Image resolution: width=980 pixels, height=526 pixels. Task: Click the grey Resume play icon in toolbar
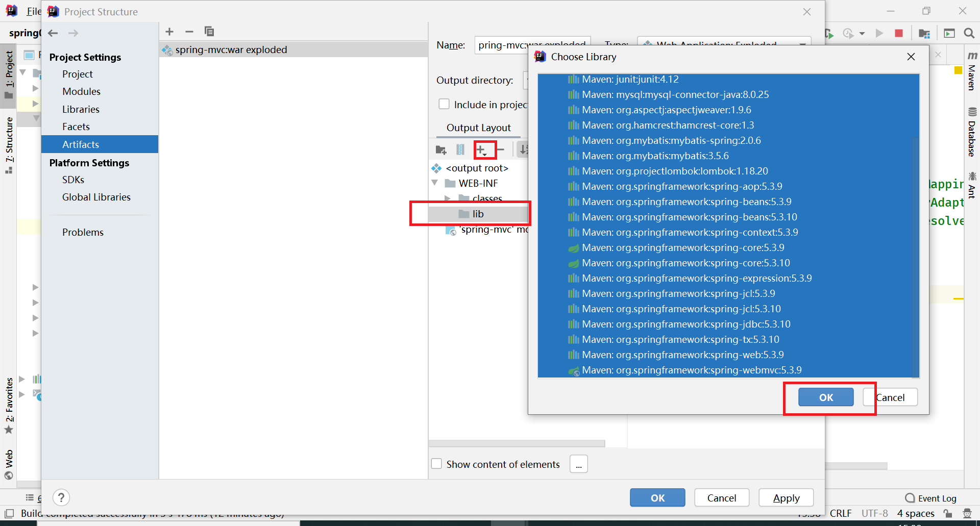coord(879,33)
